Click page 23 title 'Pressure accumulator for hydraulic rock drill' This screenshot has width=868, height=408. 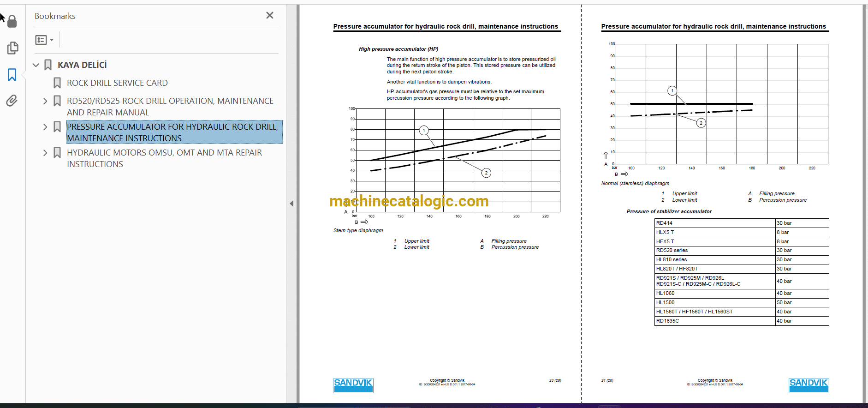[x=446, y=26]
